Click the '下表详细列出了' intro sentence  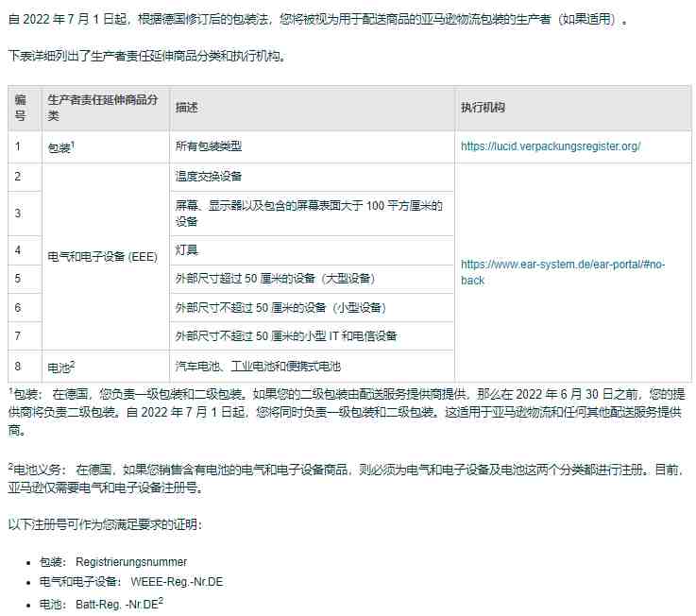pos(146,56)
